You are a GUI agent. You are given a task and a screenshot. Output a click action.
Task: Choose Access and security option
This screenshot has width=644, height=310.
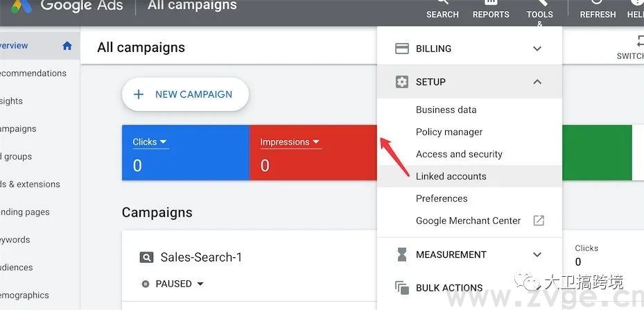pos(459,154)
